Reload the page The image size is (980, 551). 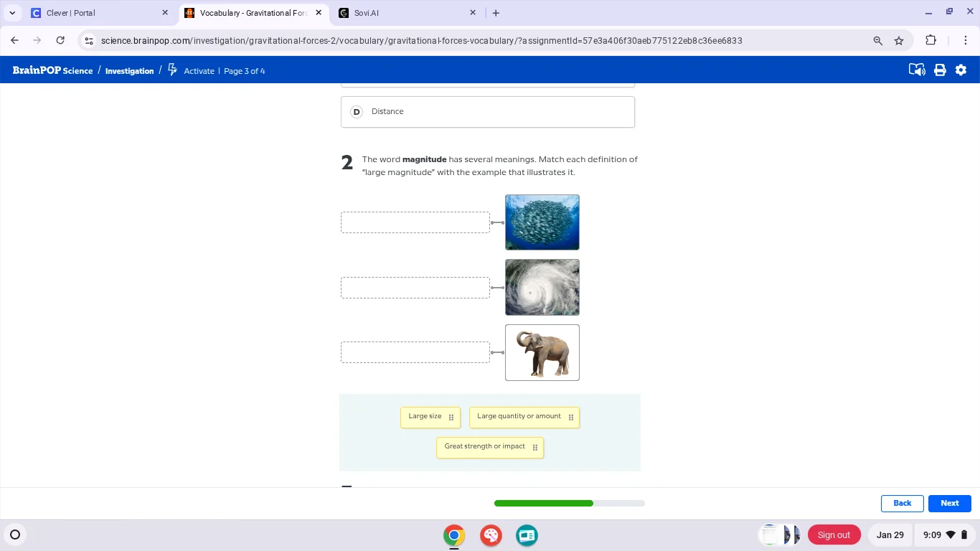pyautogui.click(x=60, y=41)
